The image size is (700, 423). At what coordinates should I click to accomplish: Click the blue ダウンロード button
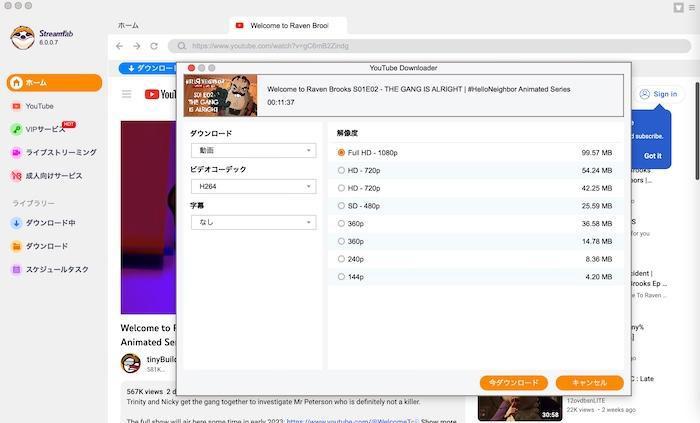coord(148,68)
